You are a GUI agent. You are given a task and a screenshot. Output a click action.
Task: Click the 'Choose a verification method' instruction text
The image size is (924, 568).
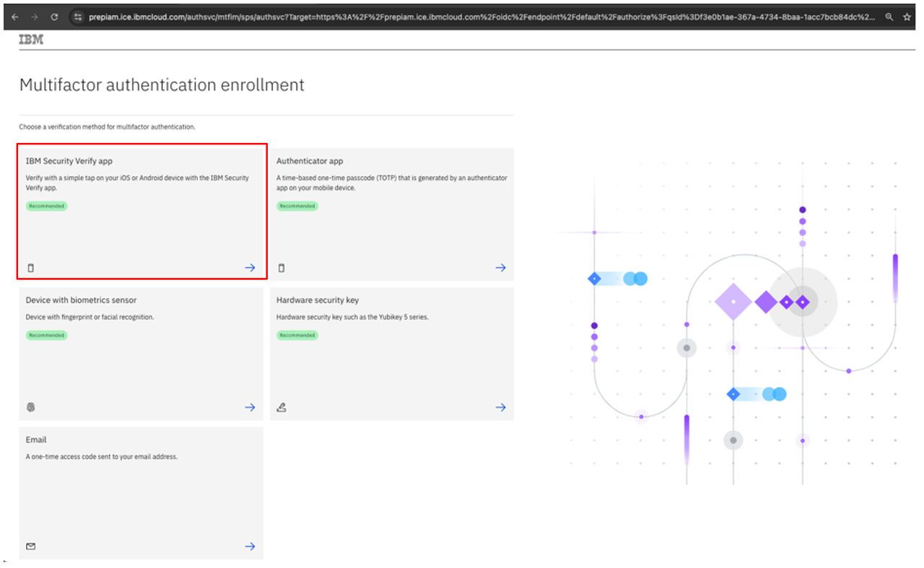tap(108, 127)
